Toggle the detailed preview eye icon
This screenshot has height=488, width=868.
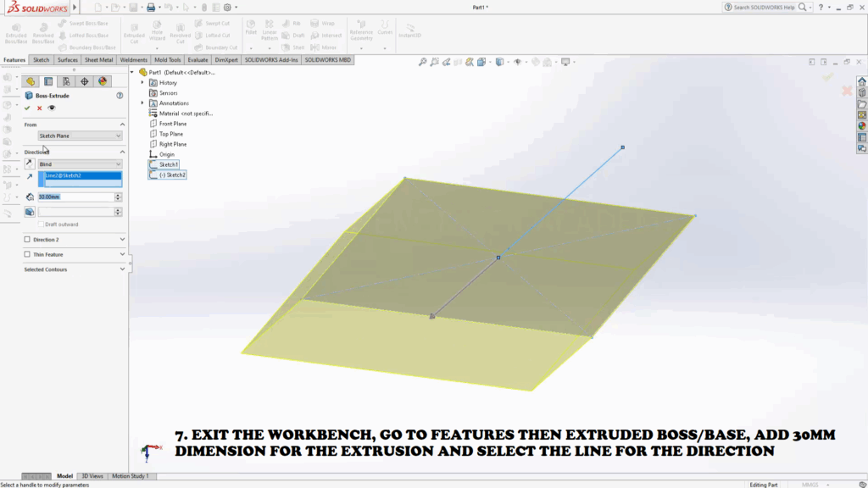[52, 108]
